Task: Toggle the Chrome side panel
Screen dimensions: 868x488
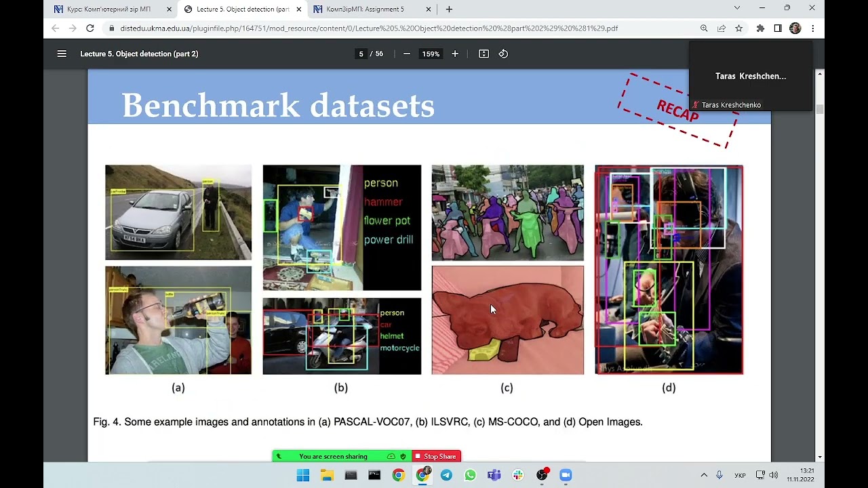Action: pyautogui.click(x=778, y=28)
